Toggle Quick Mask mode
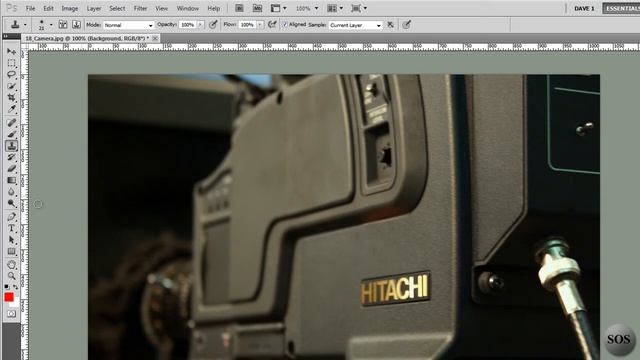Viewport: 640px width, 360px height. (x=11, y=313)
